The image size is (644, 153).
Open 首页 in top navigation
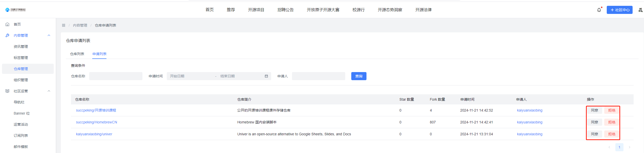point(210,10)
